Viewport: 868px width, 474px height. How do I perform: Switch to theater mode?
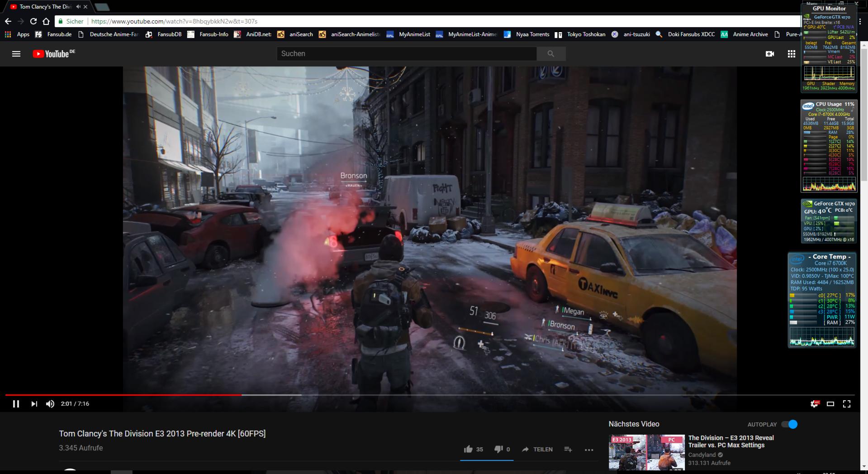coord(830,404)
